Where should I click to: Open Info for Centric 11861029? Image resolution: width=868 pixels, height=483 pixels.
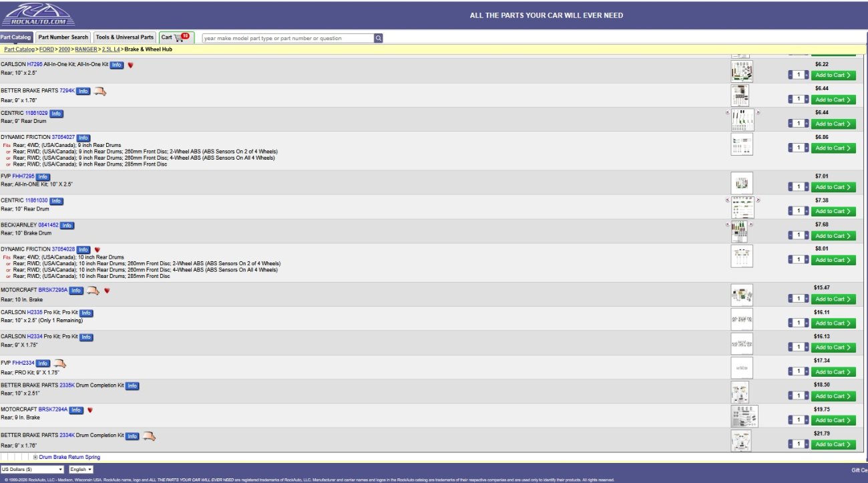tap(56, 114)
